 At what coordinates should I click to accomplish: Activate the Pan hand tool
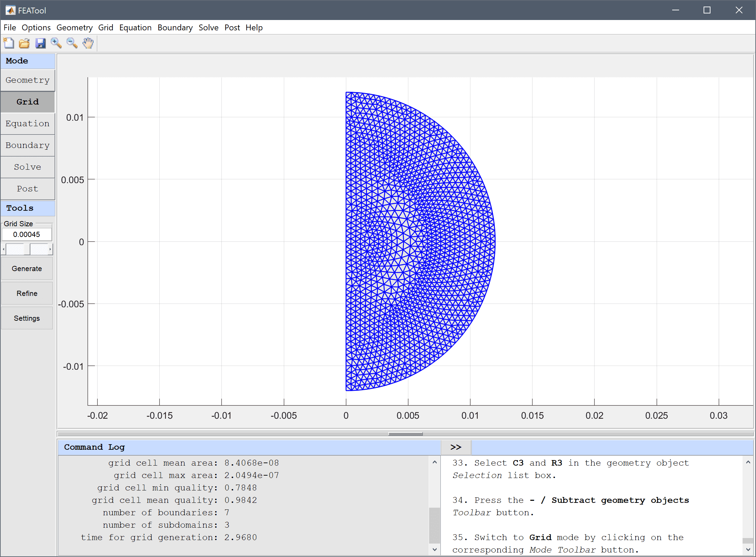[88, 43]
